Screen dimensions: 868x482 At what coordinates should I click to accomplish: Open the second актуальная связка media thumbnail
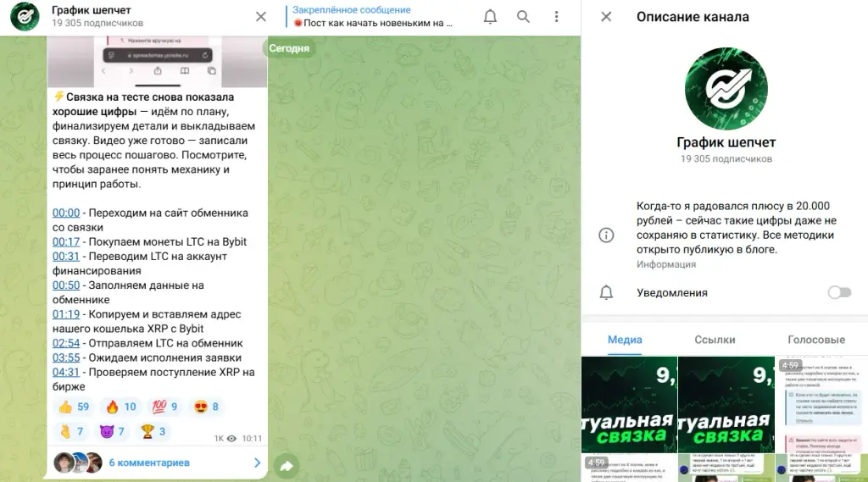[x=726, y=405]
